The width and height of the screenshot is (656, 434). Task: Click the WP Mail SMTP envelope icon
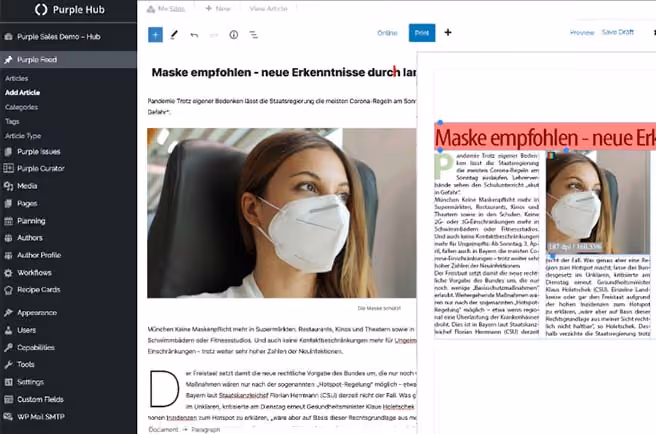pos(8,416)
